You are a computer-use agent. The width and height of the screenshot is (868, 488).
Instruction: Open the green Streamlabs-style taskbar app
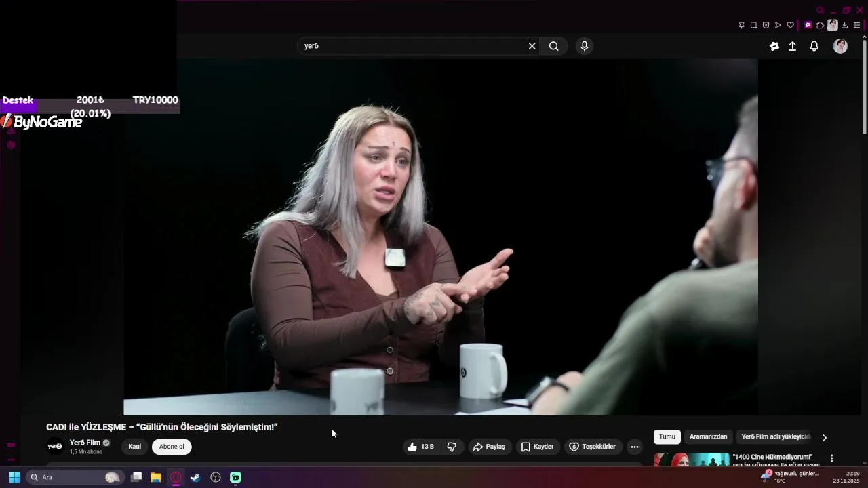235,477
